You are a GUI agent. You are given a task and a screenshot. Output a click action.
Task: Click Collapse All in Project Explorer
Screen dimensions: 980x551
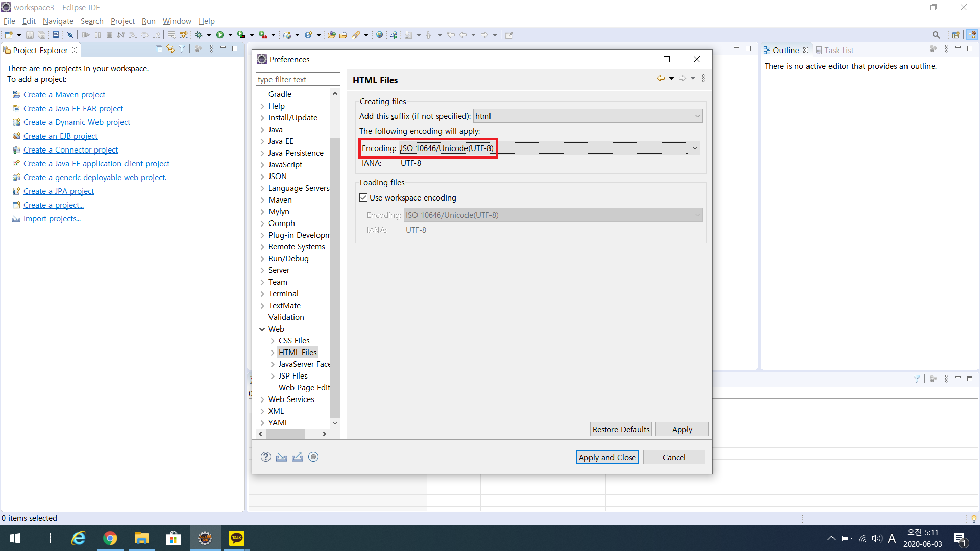(x=159, y=49)
